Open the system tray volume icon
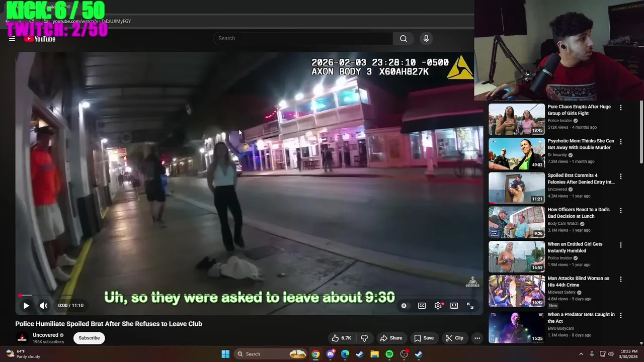The height and width of the screenshot is (362, 644). [612, 354]
